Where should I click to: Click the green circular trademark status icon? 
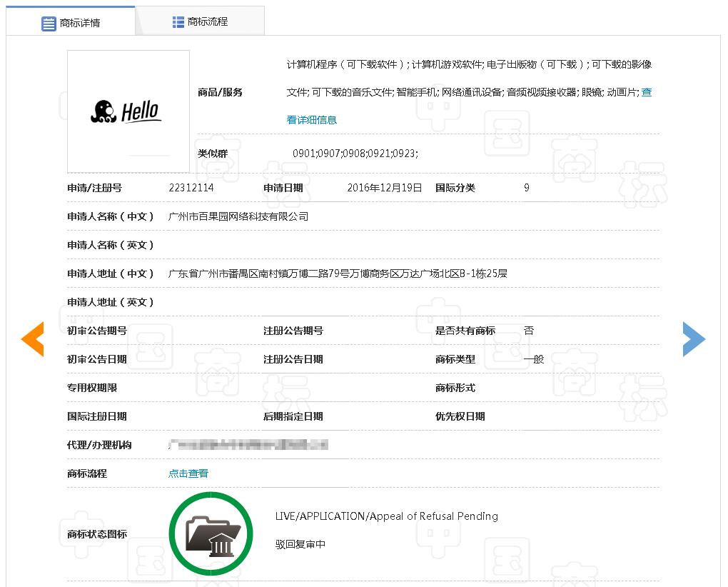click(x=211, y=533)
